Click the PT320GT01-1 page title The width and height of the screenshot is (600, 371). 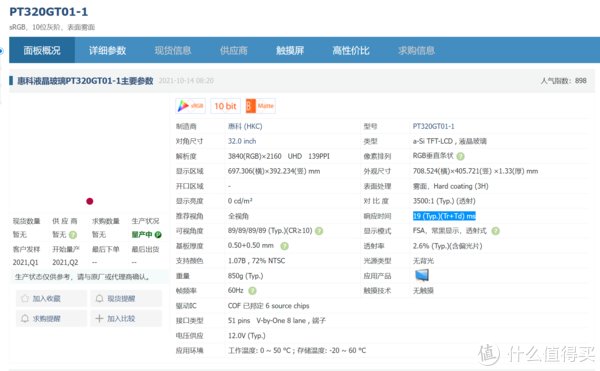[x=49, y=12]
